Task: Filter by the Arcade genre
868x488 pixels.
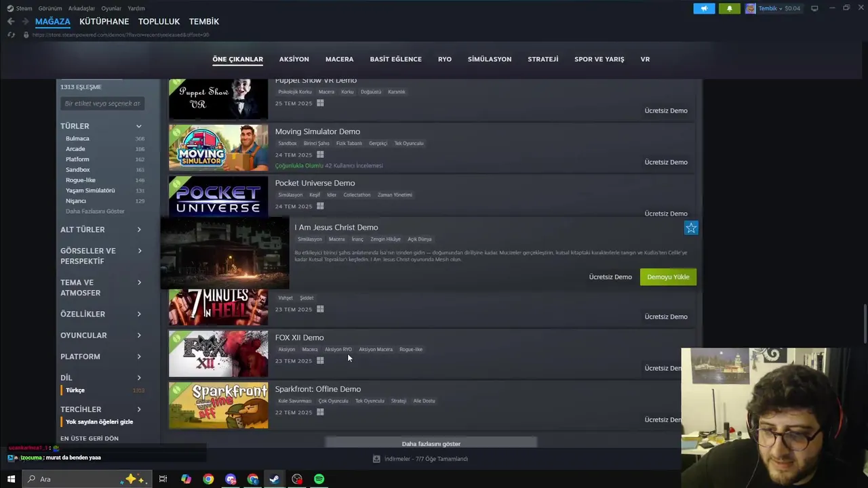Action: point(75,149)
